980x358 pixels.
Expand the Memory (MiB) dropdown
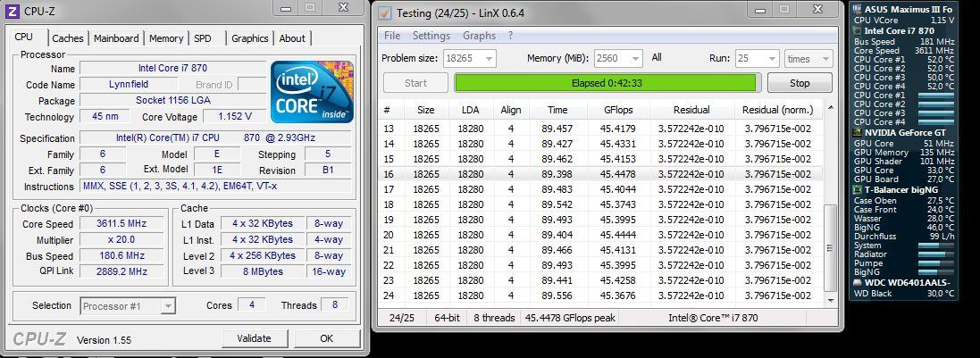(618, 59)
